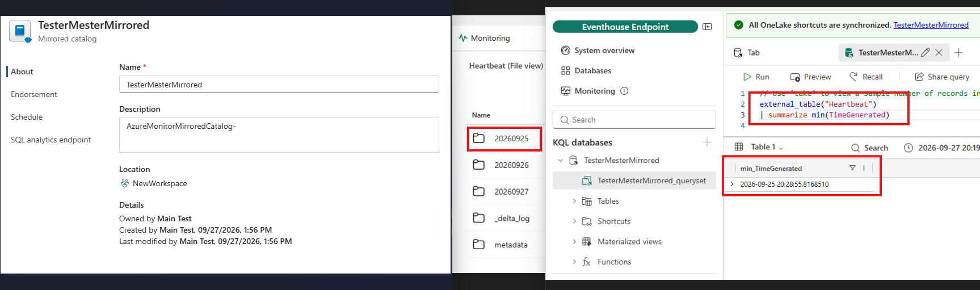Screen dimensions: 980x290
Task: Filter the min_TimeGenerated column
Action: (x=852, y=168)
